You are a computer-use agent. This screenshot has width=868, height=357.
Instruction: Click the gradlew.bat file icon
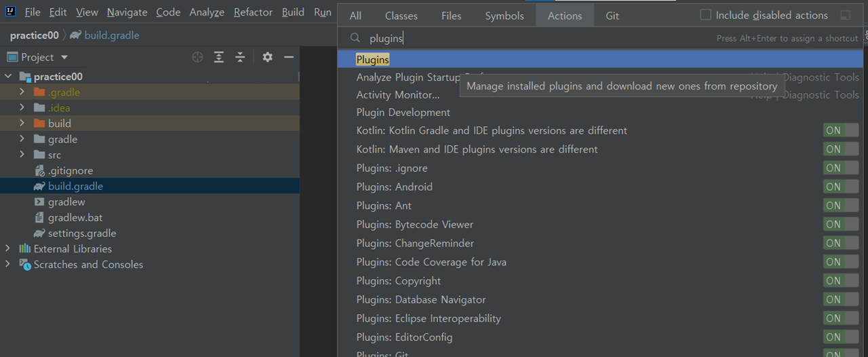(39, 218)
